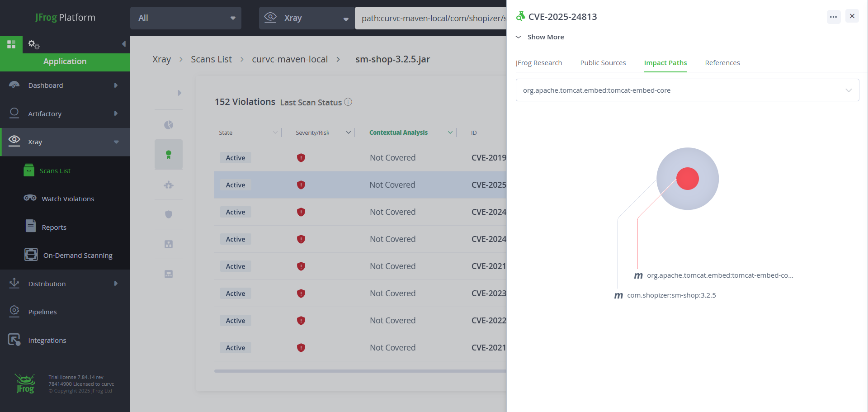Open the State column filter chevron
This screenshot has height=412, width=868.
click(x=275, y=133)
